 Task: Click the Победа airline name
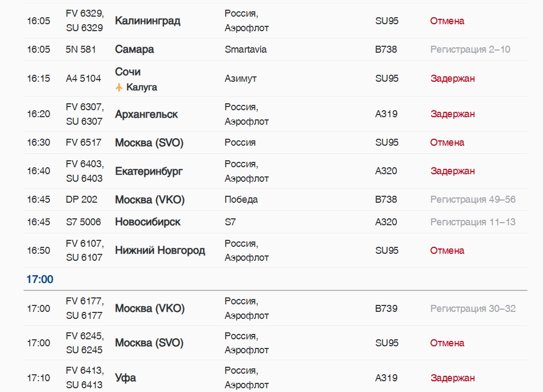click(241, 199)
